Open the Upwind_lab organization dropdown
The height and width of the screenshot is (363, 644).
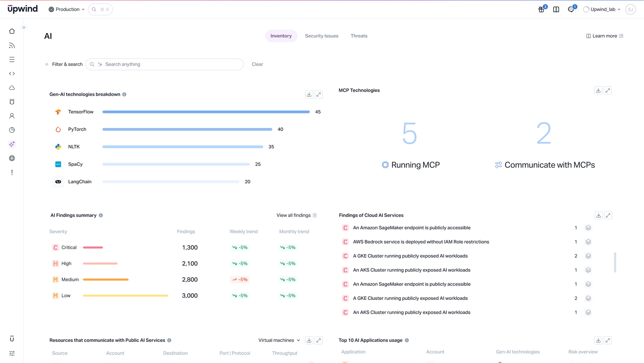[x=602, y=9]
